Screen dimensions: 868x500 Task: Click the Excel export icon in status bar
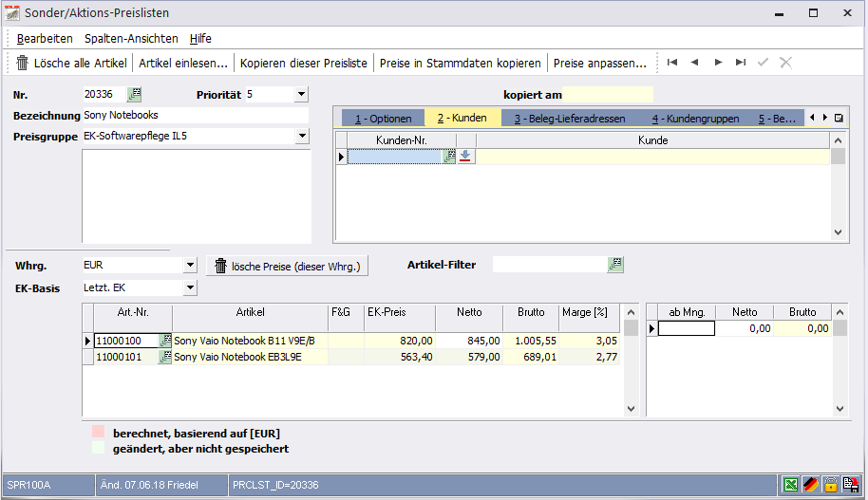tap(790, 485)
